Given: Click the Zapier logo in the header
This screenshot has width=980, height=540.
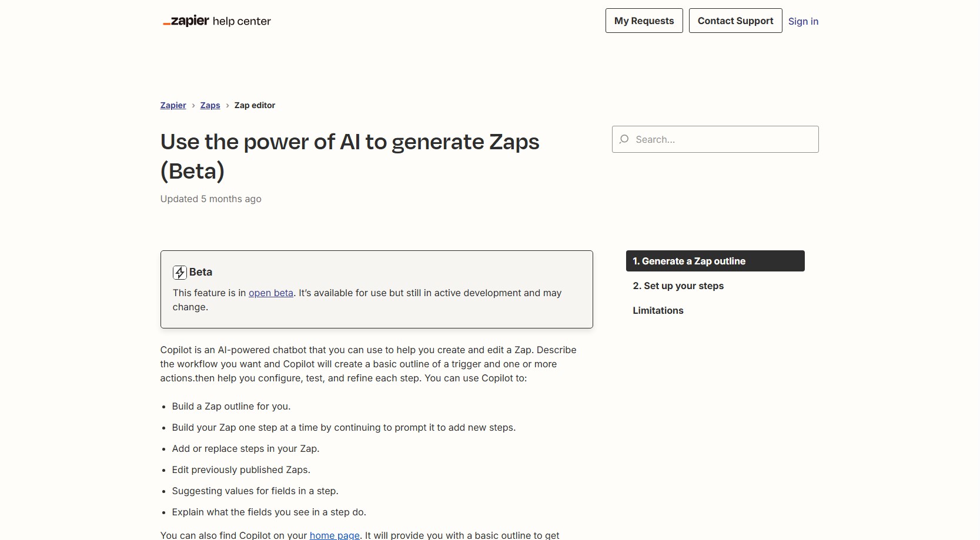Looking at the screenshot, I should pos(186,21).
